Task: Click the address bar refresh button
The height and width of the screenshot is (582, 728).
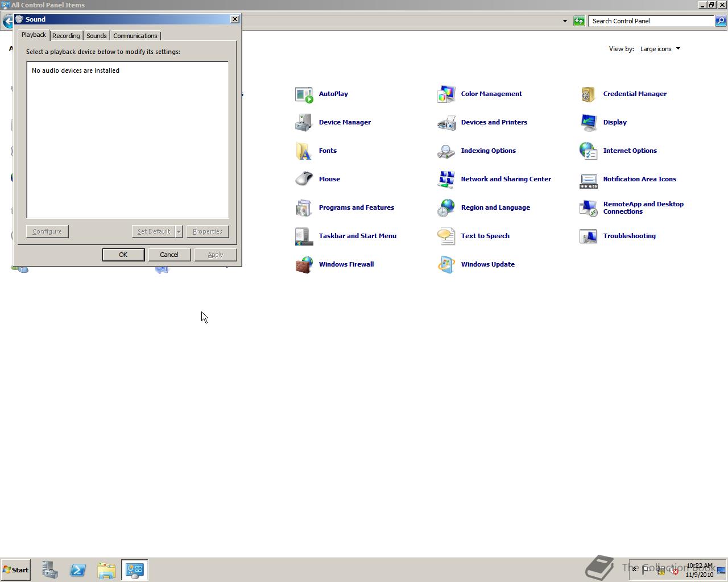Action: click(x=579, y=21)
